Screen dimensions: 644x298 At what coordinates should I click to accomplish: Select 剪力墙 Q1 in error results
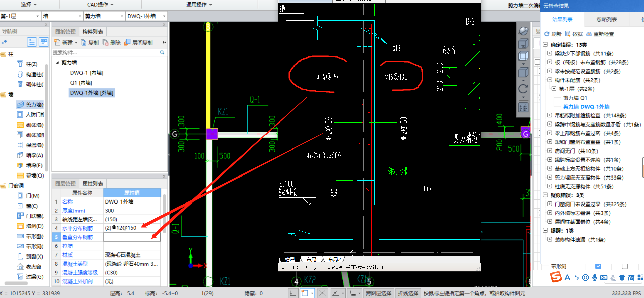coord(575,98)
